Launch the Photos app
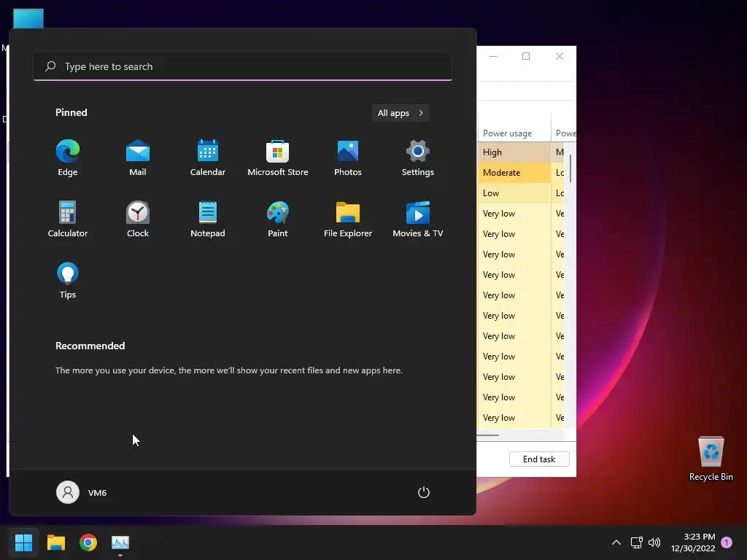Image resolution: width=747 pixels, height=560 pixels. click(x=348, y=158)
